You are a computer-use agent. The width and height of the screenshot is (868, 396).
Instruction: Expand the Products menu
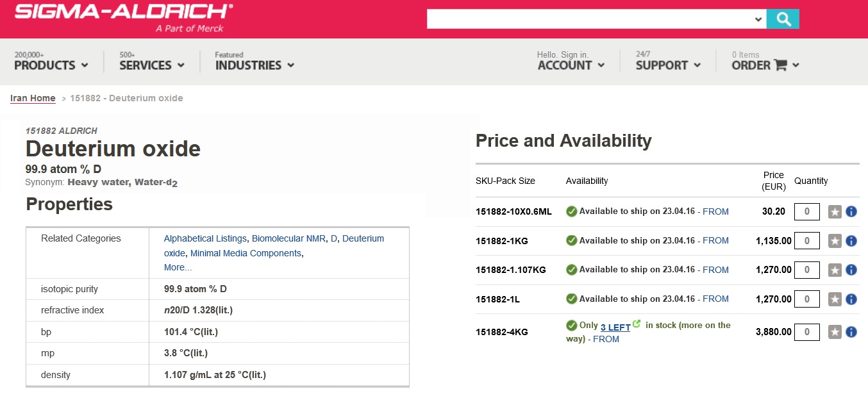pyautogui.click(x=51, y=65)
